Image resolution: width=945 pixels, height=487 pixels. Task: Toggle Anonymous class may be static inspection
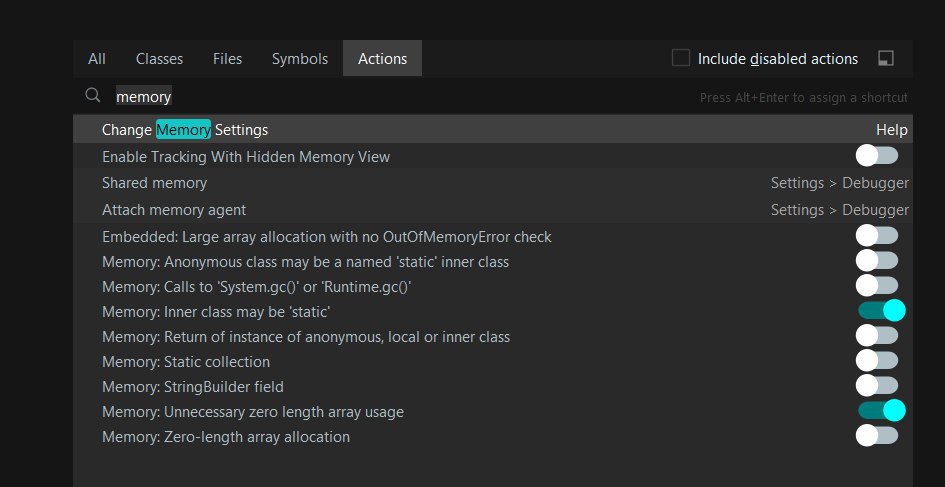(877, 260)
